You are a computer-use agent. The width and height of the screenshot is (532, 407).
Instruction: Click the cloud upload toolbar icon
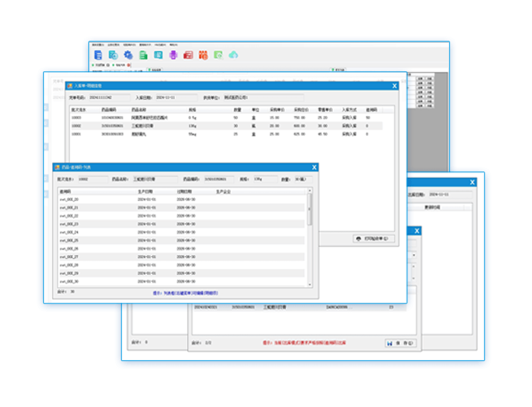click(x=233, y=55)
